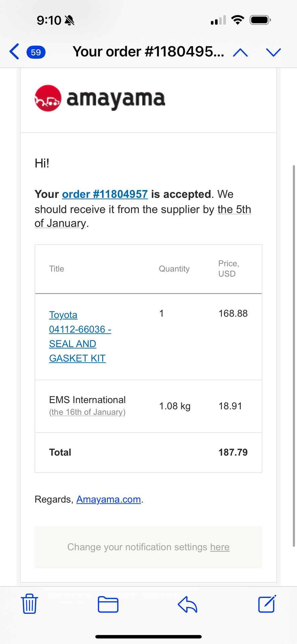Compose a new message with the pencil icon
297x644 pixels.
click(267, 604)
